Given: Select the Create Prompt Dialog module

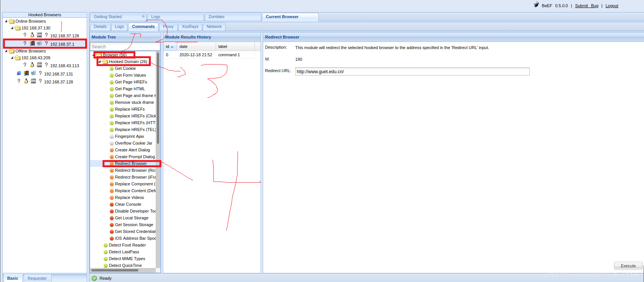Looking at the screenshot, I should 135,157.
